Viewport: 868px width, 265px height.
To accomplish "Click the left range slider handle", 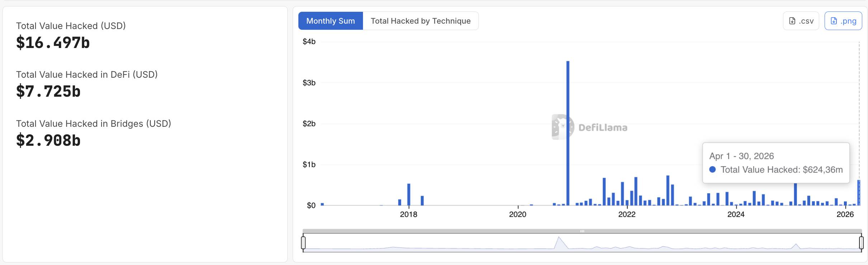I will coord(303,242).
